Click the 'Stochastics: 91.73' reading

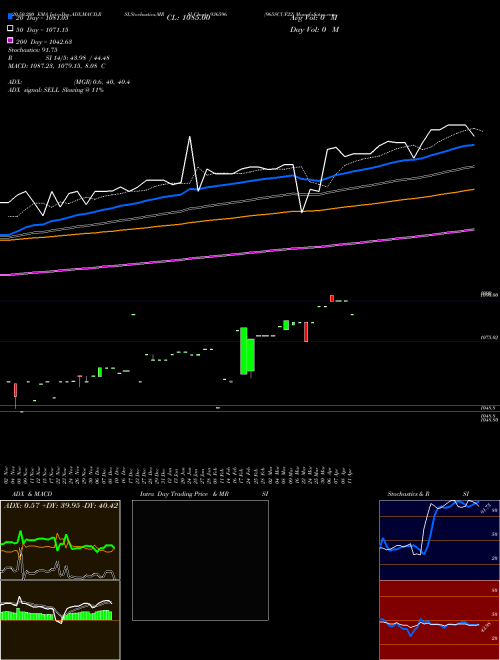[32, 50]
